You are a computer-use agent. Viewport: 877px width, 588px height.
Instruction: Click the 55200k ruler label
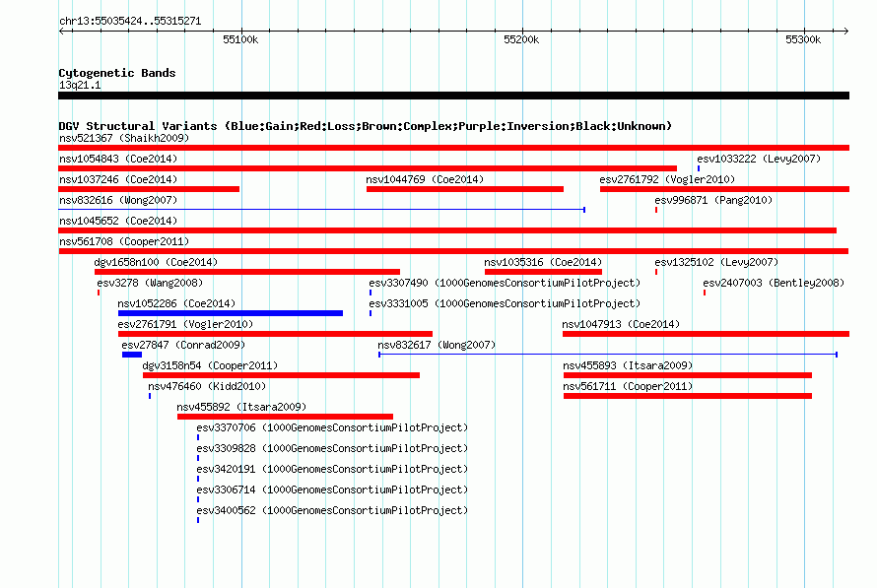click(521, 39)
